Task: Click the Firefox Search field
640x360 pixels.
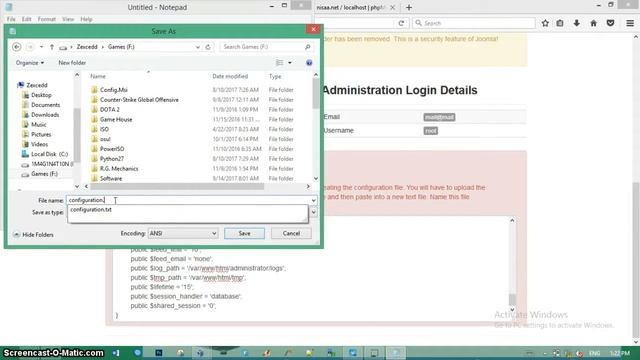Action: pos(473,23)
